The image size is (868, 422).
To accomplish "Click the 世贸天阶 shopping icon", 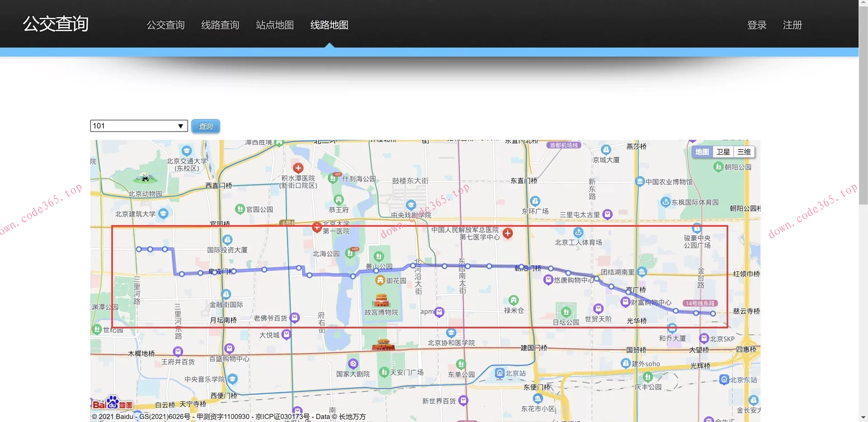I will 598,309.
